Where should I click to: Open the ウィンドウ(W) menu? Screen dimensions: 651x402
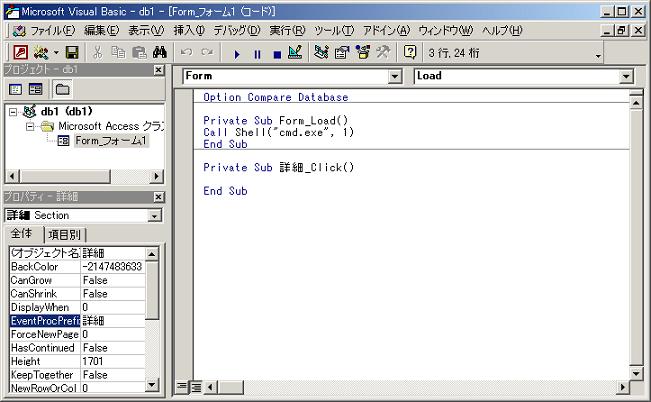(x=446, y=30)
